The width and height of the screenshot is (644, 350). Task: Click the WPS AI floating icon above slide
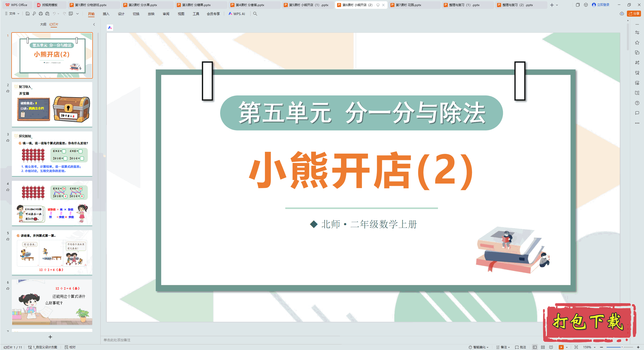pos(110,28)
